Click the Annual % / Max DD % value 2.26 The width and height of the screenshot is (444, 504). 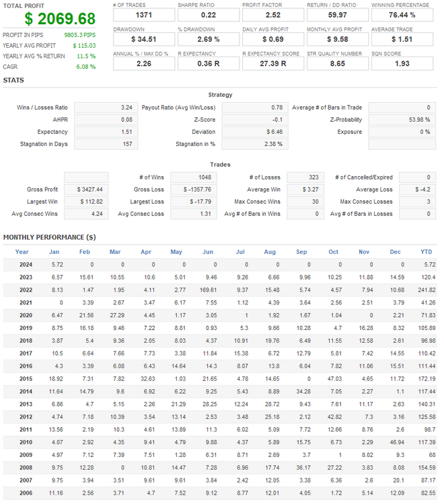pyautogui.click(x=144, y=64)
